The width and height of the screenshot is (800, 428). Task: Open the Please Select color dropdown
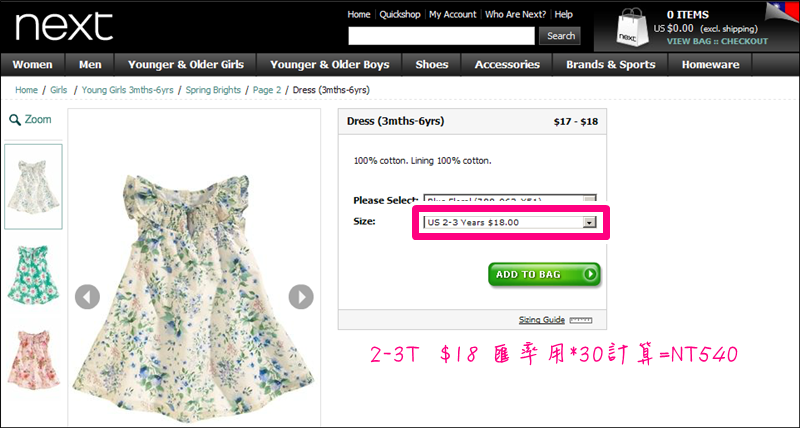(x=510, y=200)
